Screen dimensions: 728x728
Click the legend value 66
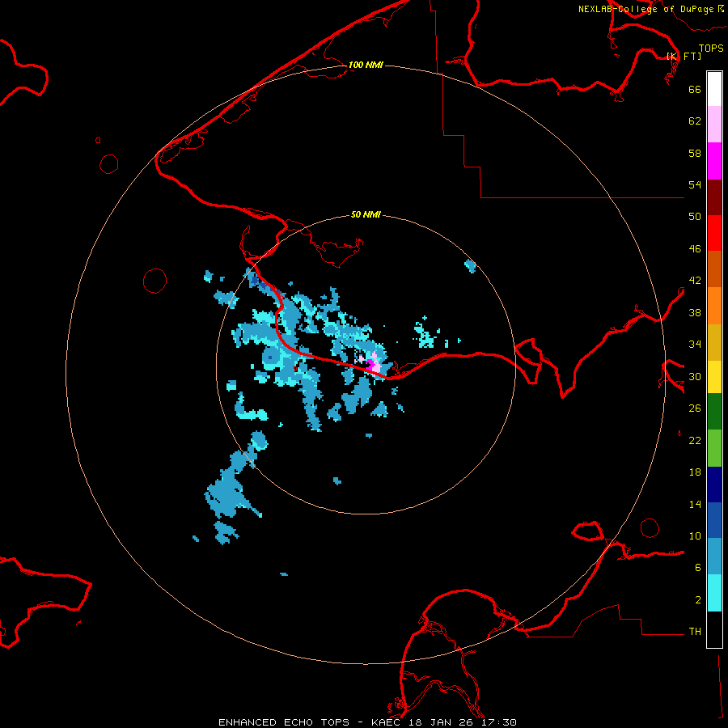[695, 89]
